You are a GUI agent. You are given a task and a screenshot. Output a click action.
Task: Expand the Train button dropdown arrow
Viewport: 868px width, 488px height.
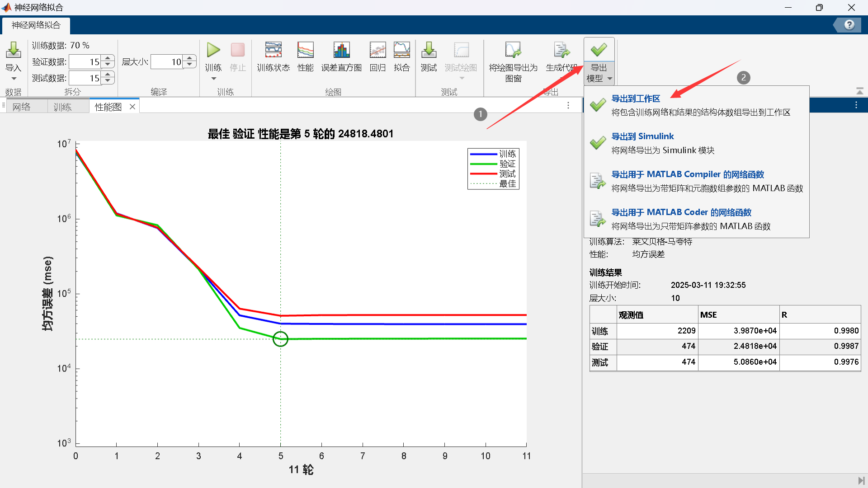[x=213, y=79]
